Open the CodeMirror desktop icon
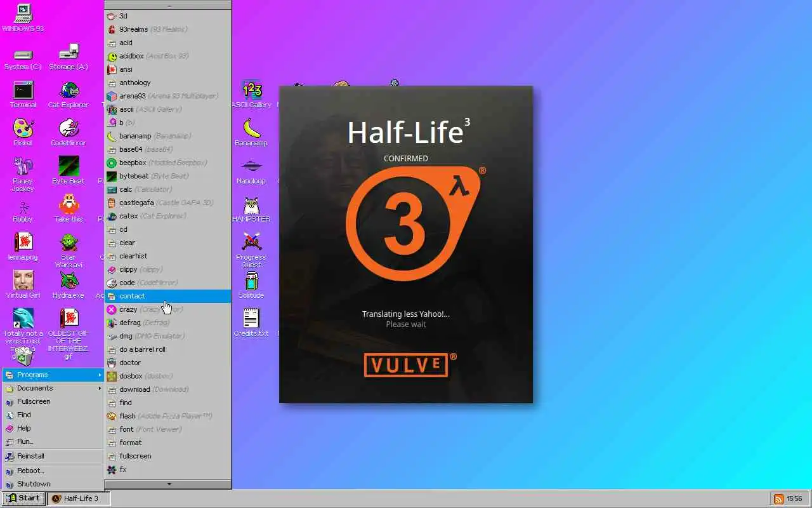Screen dimensions: 812x508 click(69, 133)
